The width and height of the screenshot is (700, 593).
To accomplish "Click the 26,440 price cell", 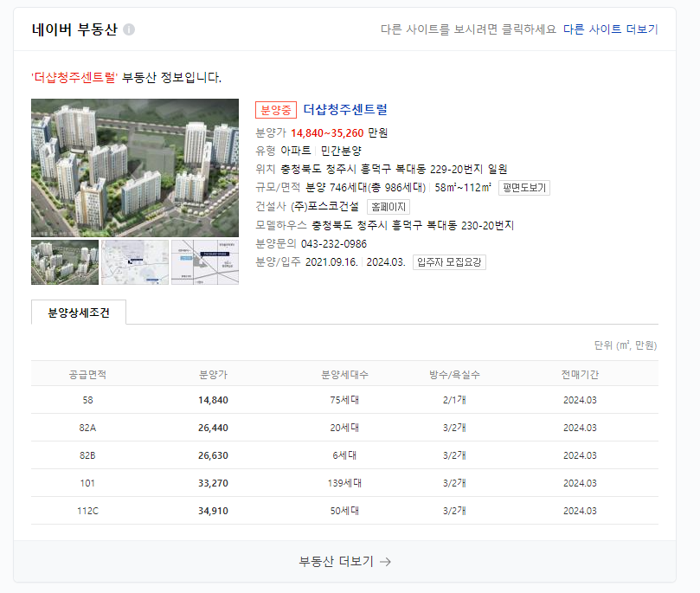I will (x=213, y=428).
